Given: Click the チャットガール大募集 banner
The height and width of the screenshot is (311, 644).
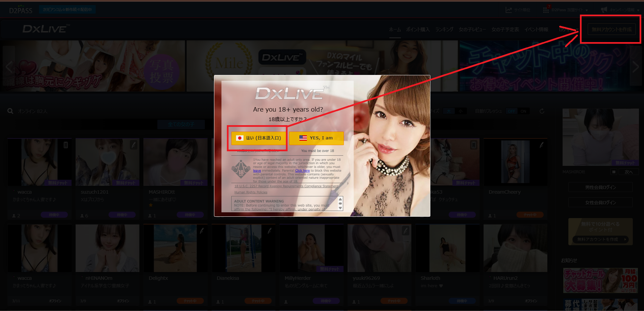Looking at the screenshot, I should [x=601, y=280].
